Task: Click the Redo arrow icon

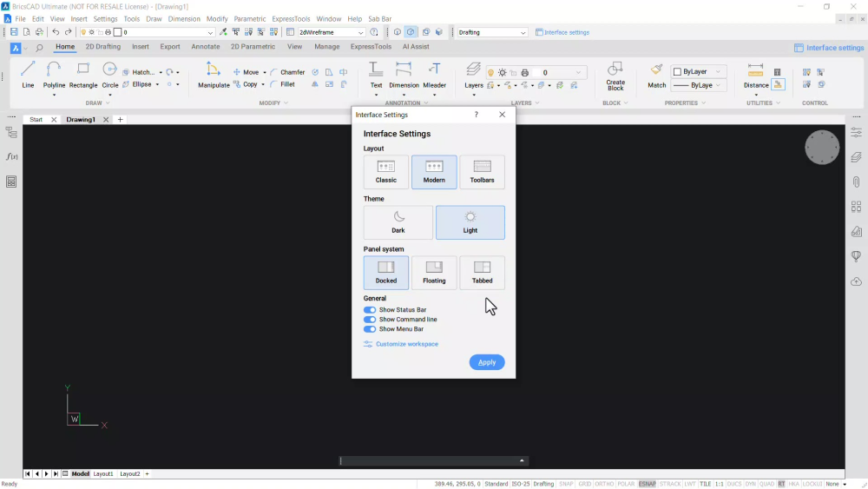Action: (x=68, y=32)
